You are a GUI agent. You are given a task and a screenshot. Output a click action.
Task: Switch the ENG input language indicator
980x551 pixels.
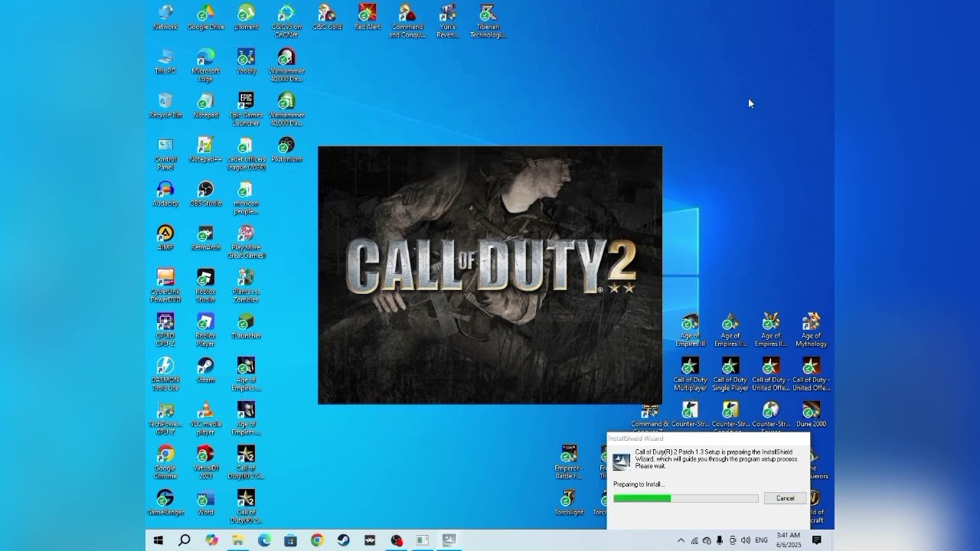(x=761, y=540)
